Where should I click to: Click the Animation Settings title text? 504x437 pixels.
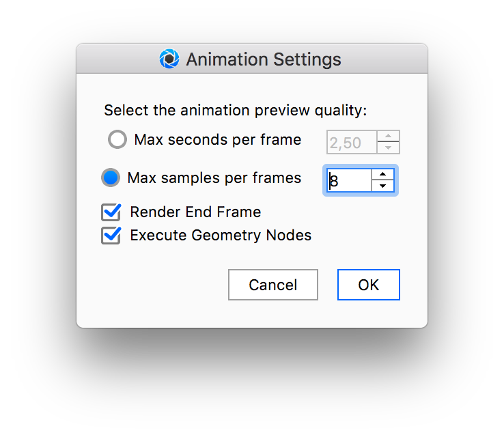[x=264, y=59]
